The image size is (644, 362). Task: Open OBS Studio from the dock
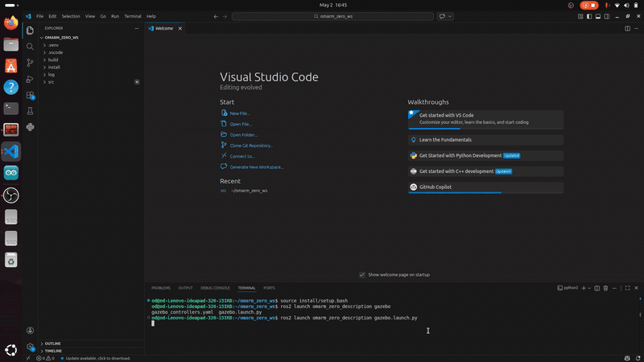click(11, 195)
